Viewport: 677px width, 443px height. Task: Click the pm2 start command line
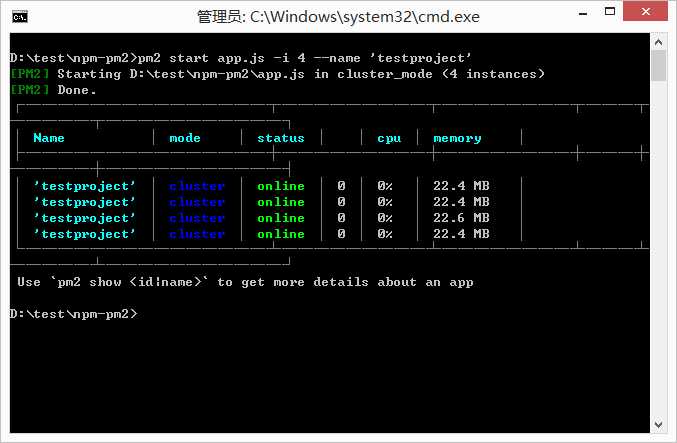240,58
